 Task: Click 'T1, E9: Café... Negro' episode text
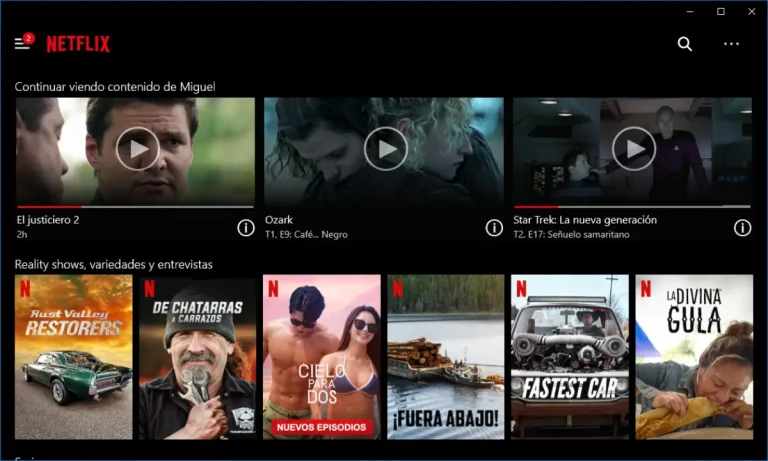tap(306, 235)
